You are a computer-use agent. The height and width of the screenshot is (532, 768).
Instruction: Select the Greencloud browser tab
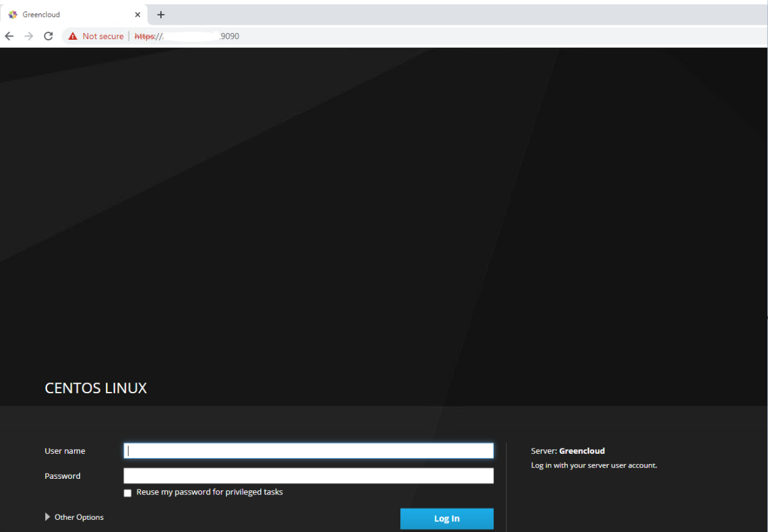pyautogui.click(x=74, y=15)
